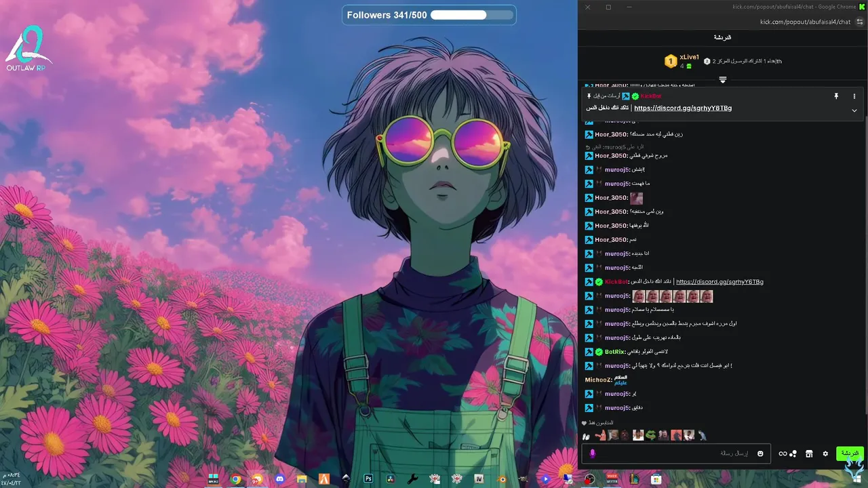Select the running figure emote at row end

click(703, 435)
